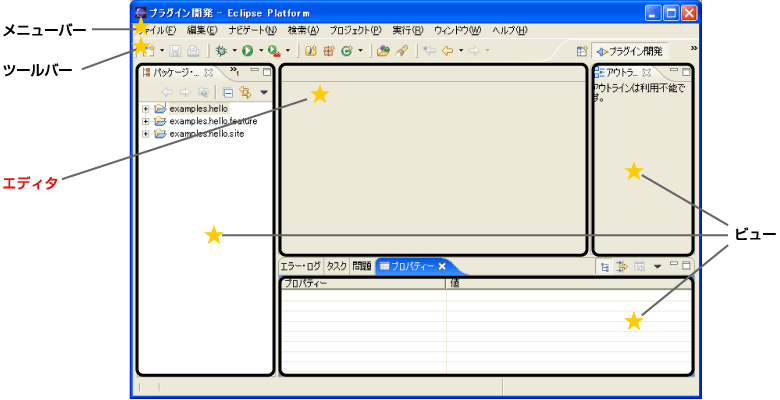Click main toolbar yellow Back arrow
The width and height of the screenshot is (780, 400).
pos(448,51)
